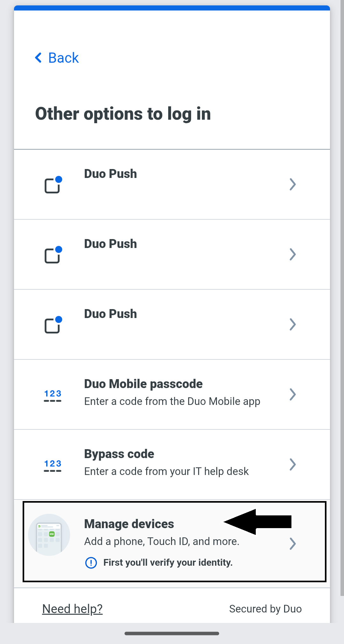
Task: Click the top Duo Push notification icon
Action: pyautogui.click(x=53, y=185)
